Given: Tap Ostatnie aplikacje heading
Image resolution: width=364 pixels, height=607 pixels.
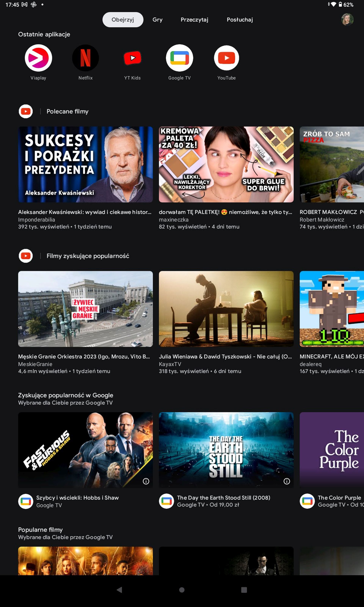Looking at the screenshot, I should click(x=44, y=34).
